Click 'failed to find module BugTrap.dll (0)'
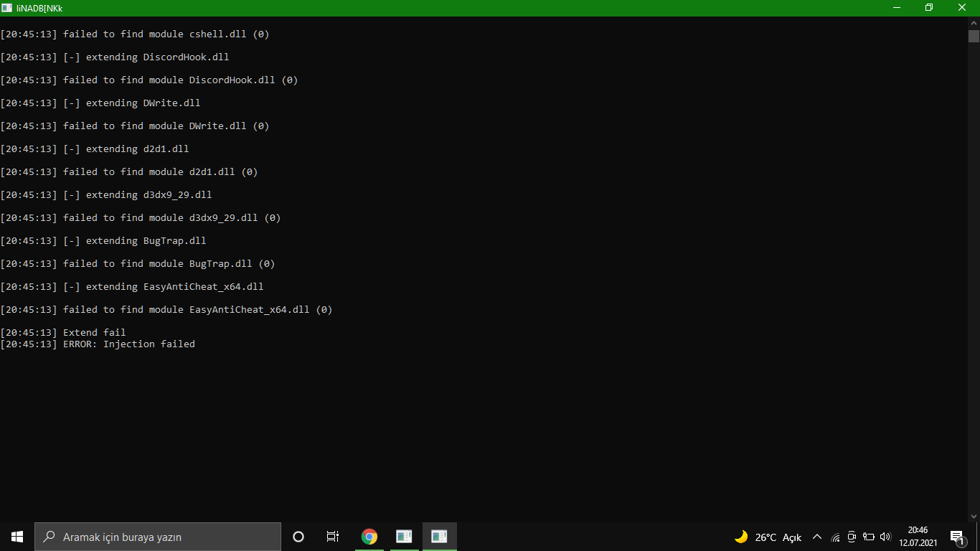This screenshot has height=551, width=980. [x=169, y=264]
